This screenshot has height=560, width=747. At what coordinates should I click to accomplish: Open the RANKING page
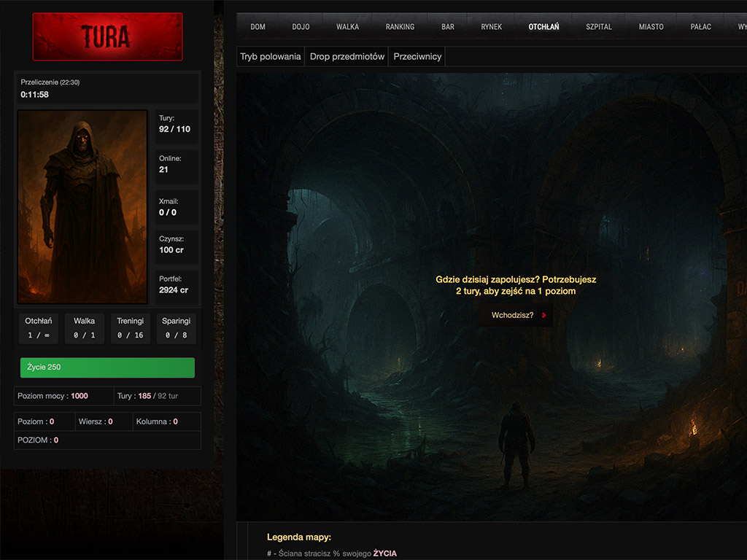coord(400,27)
